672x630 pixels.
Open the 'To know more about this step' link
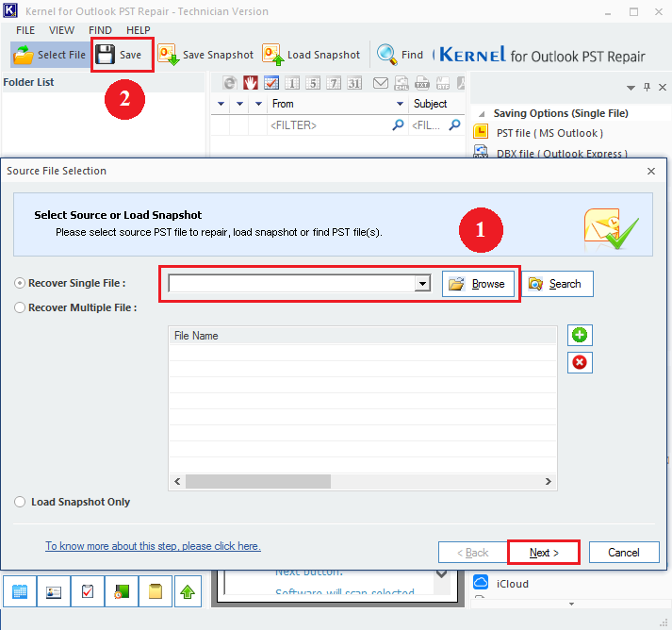[153, 546]
